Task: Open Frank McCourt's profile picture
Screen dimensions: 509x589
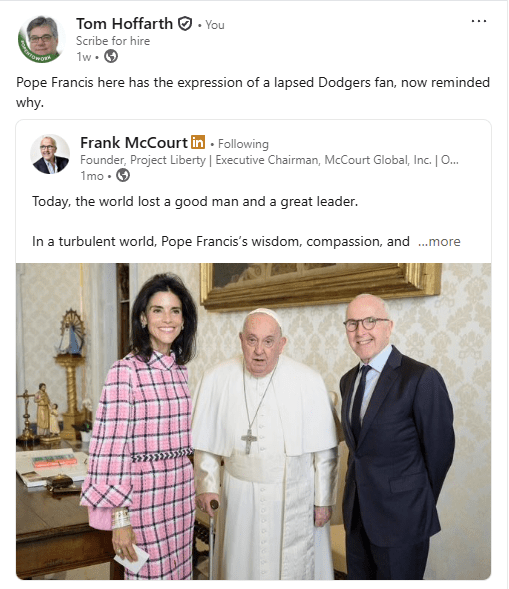Action: pos(50,154)
